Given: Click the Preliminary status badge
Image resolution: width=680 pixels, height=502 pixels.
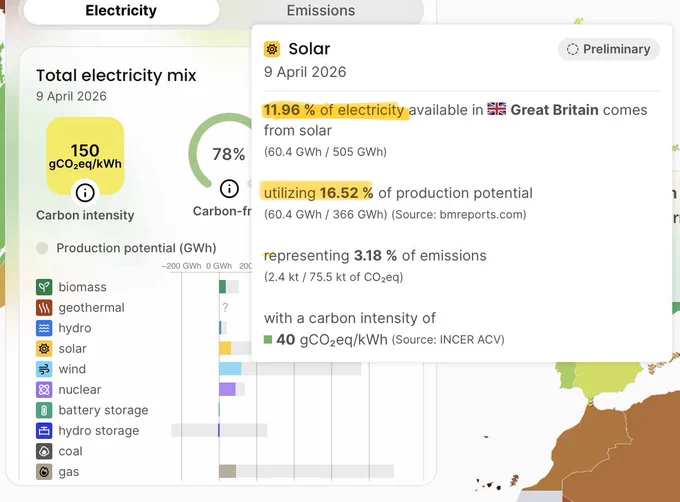Looking at the screenshot, I should (609, 49).
